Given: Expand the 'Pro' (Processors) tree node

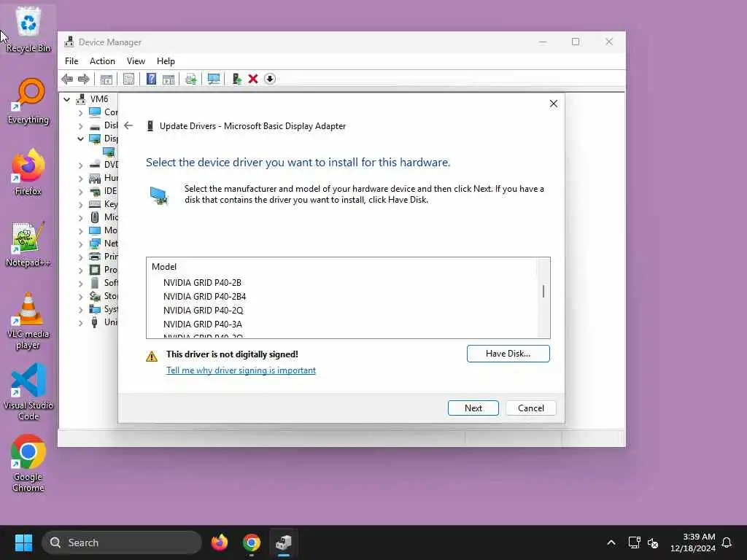Looking at the screenshot, I should 80,270.
